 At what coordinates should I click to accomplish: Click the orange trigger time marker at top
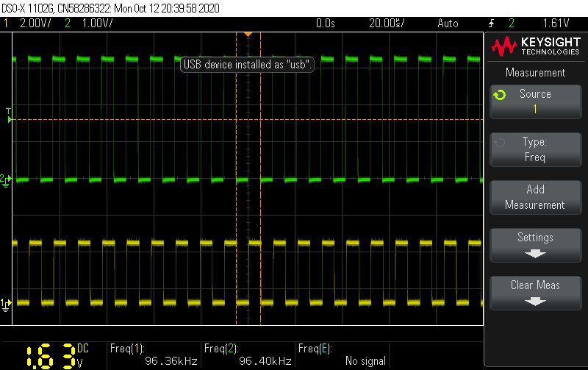[x=248, y=35]
